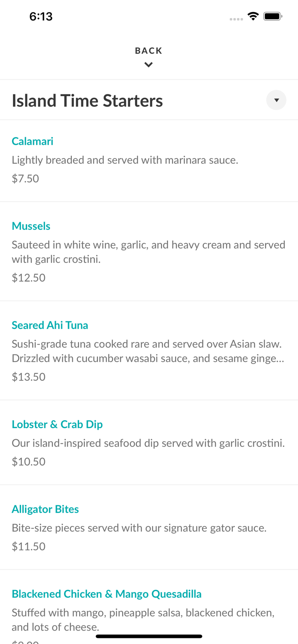298x644 pixels.
Task: Open the Mussels item details
Action: tap(31, 226)
